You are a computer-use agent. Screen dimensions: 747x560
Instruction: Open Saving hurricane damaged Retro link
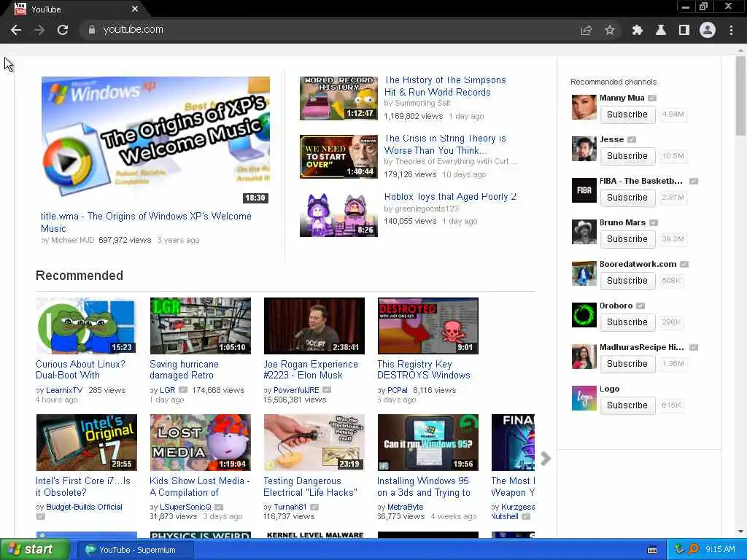[x=184, y=370]
